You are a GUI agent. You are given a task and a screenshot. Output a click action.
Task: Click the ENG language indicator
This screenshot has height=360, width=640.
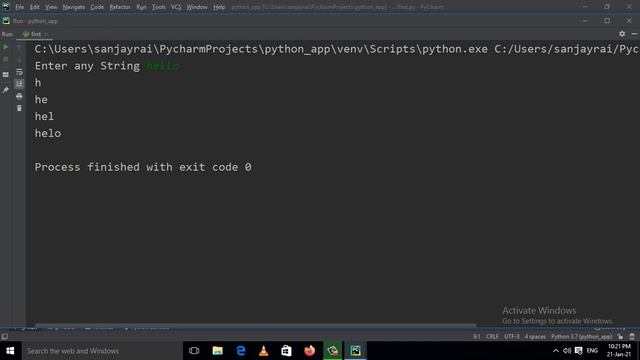(x=592, y=351)
